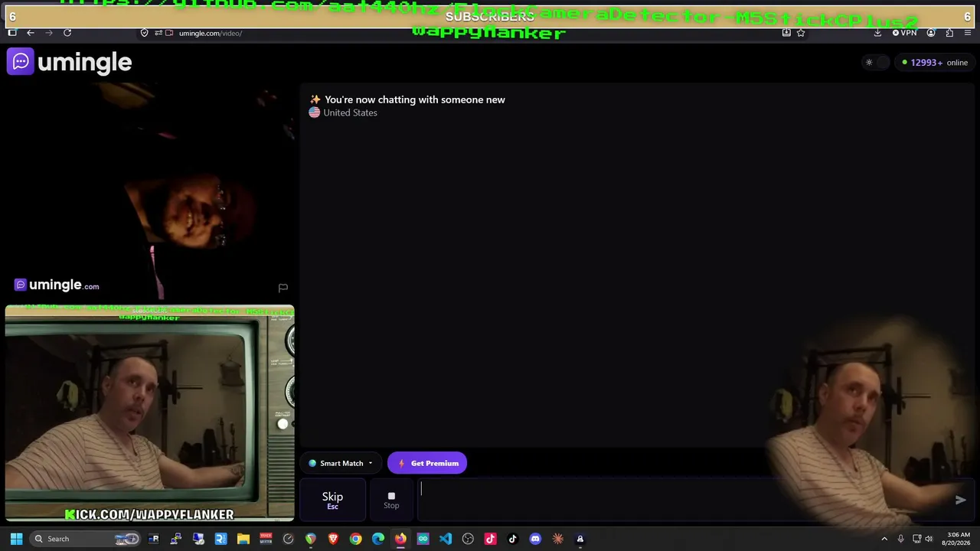The height and width of the screenshot is (551, 980).
Task: Go back with the browser back arrow
Action: [30, 33]
